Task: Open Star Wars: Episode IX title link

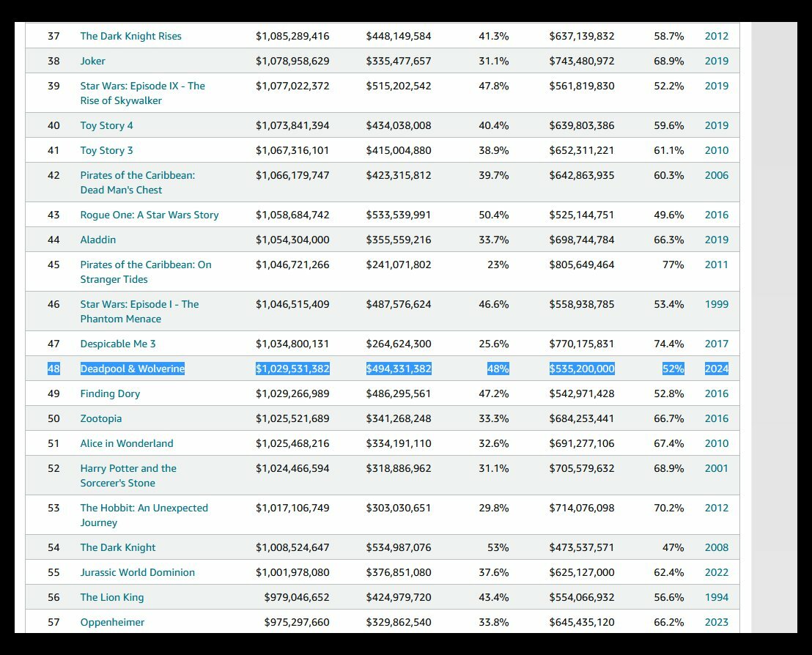Action: click(x=142, y=93)
